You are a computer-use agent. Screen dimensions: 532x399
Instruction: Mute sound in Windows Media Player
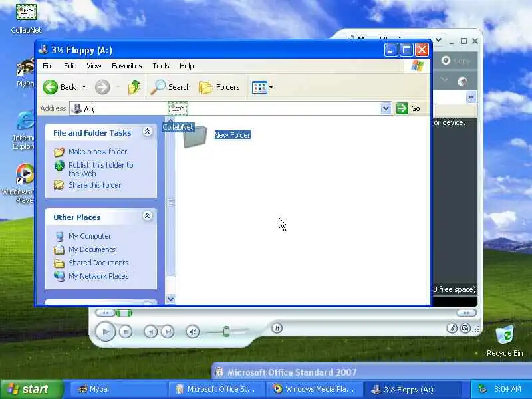(x=193, y=331)
